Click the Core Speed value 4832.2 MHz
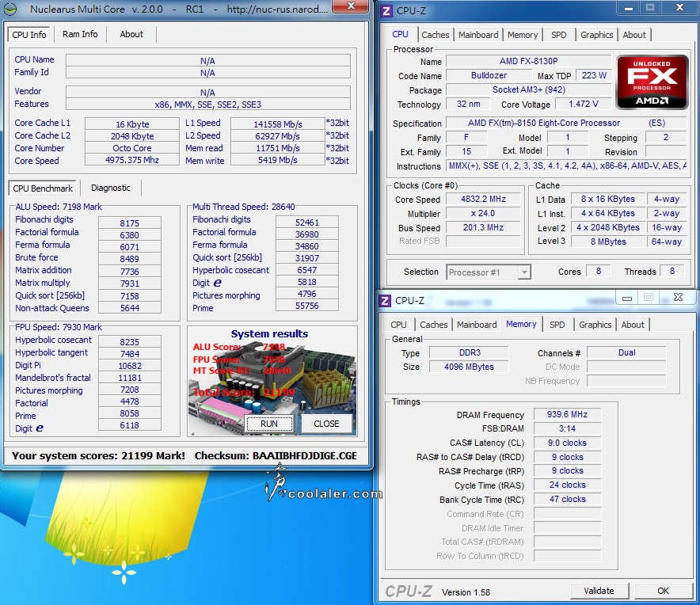 click(x=484, y=199)
